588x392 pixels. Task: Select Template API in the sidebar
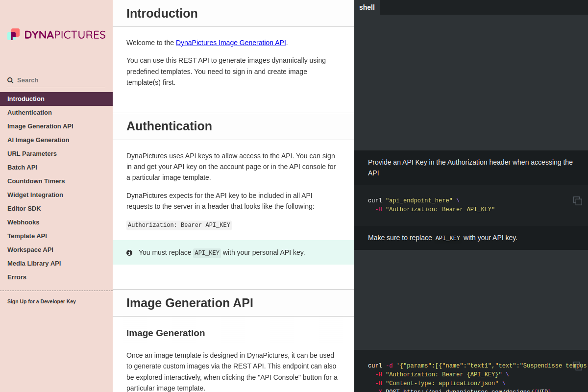(56, 236)
